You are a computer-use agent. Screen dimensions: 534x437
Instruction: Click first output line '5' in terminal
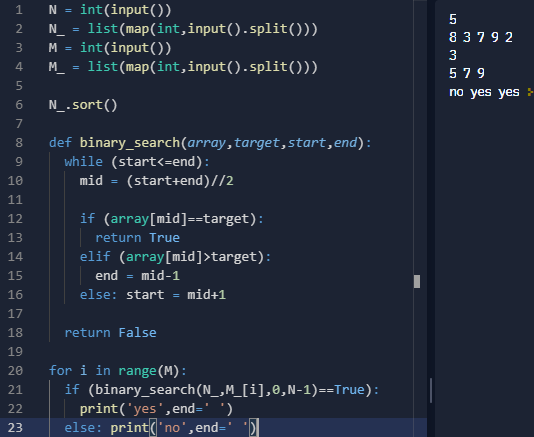[453, 19]
